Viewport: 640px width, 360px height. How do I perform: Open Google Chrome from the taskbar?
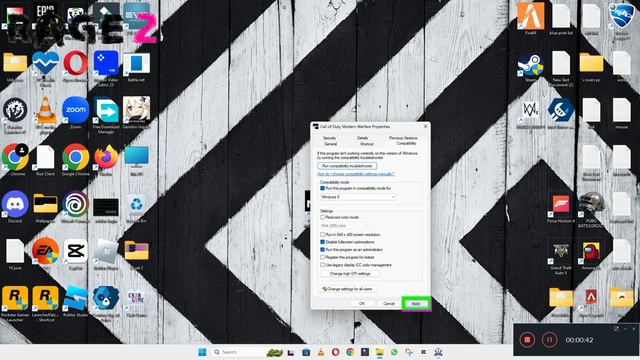click(350, 352)
